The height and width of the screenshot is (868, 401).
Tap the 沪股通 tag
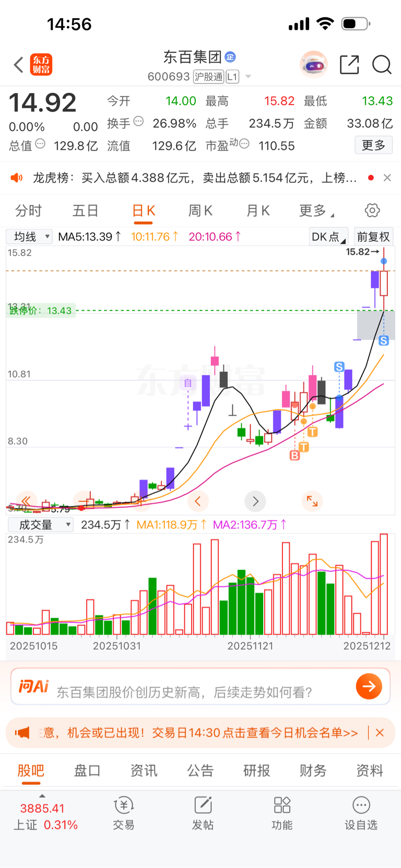[209, 77]
